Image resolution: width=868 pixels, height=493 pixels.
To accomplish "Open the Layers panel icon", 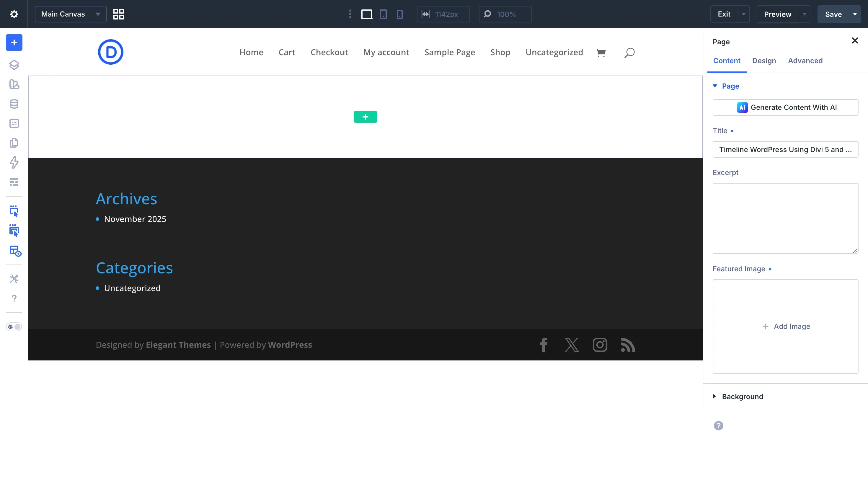I will pos(14,65).
